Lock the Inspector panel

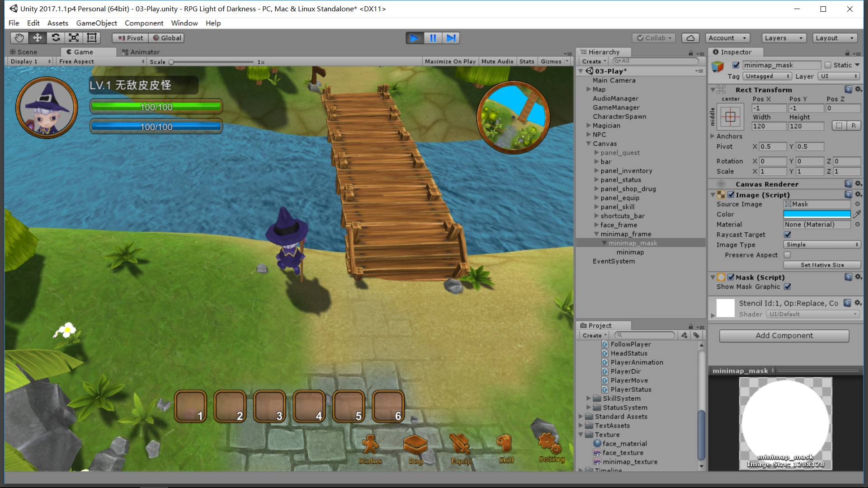[847, 53]
